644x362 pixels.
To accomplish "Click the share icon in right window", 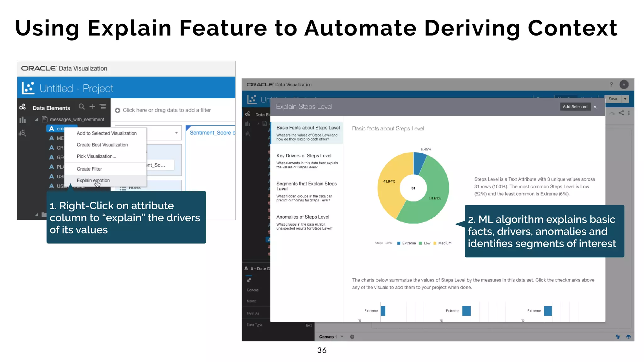I will tap(621, 113).
